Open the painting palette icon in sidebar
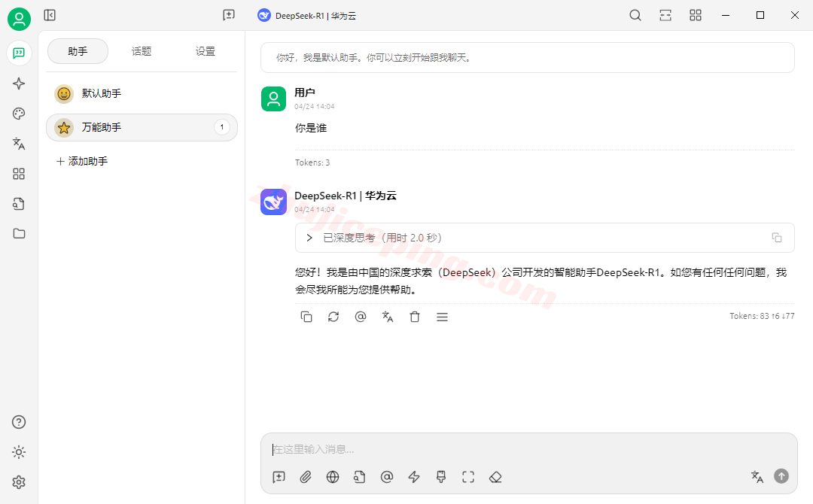The height and width of the screenshot is (504, 813). 19,114
